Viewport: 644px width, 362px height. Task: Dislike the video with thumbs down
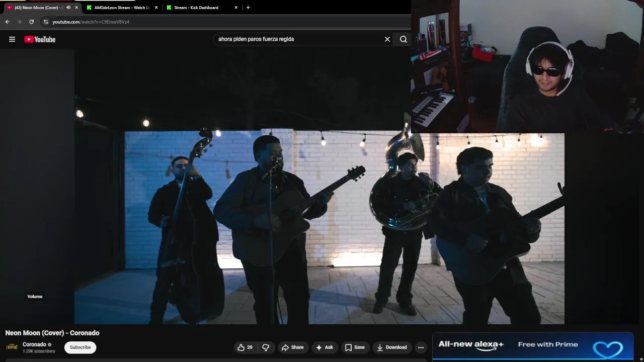pyautogui.click(x=266, y=347)
